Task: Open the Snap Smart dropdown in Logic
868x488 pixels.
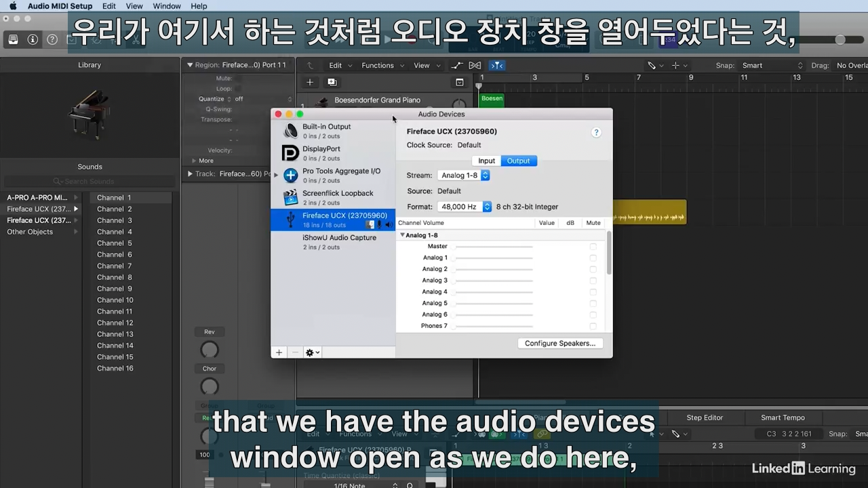Action: coord(772,66)
